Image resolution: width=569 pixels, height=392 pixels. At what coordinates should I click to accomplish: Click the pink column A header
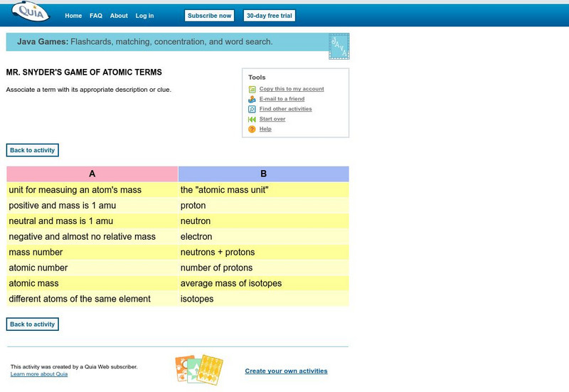(92, 174)
